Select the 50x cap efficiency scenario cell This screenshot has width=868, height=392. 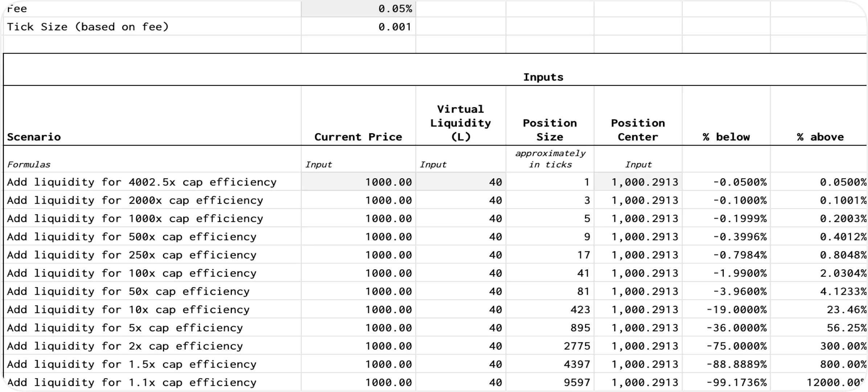tap(152, 291)
